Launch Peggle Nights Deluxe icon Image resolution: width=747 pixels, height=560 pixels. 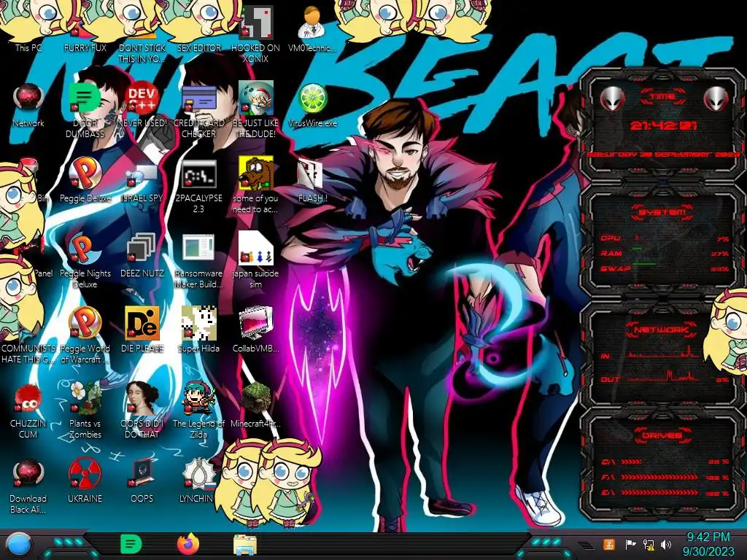point(85,261)
